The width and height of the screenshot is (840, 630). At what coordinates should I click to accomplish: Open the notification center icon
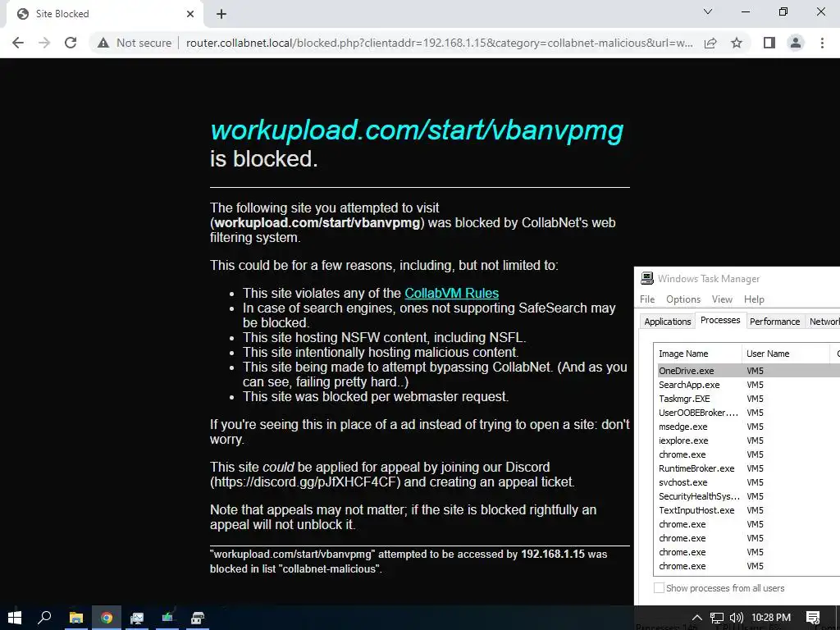click(813, 618)
